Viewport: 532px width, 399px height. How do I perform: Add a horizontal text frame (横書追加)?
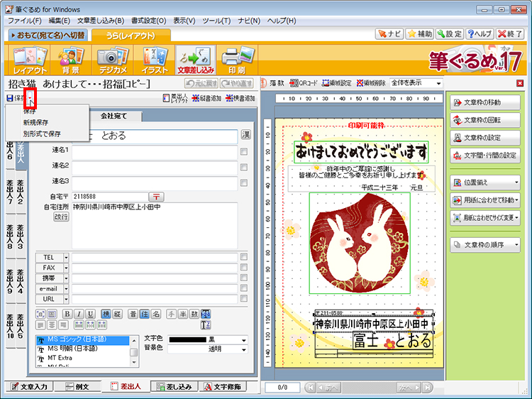[x=240, y=98]
